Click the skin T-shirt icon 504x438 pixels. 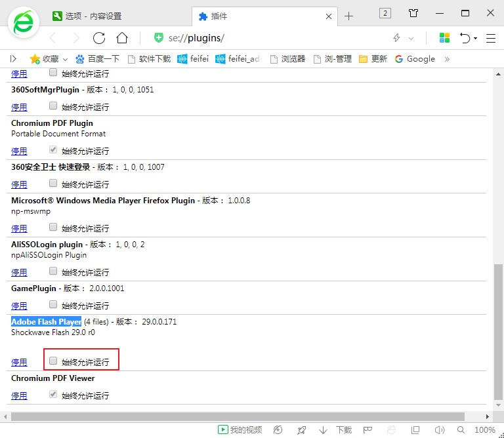(413, 13)
